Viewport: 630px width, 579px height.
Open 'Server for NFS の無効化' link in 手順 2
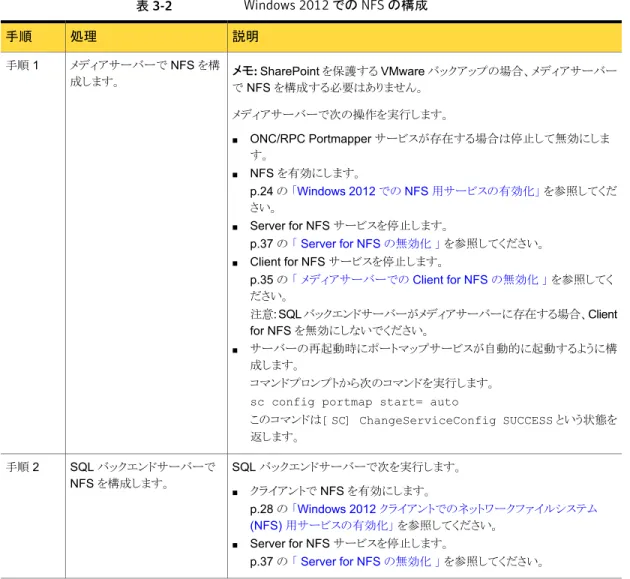coord(366,561)
